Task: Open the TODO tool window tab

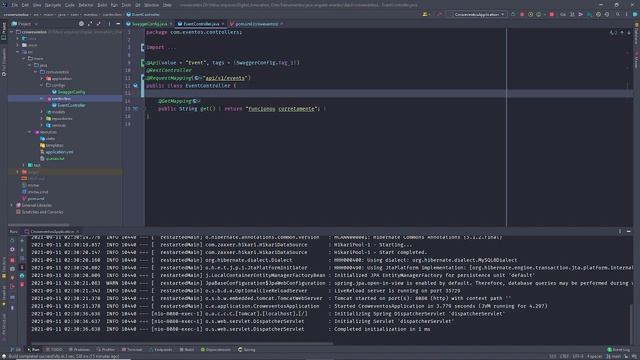Action: [x=54, y=350]
